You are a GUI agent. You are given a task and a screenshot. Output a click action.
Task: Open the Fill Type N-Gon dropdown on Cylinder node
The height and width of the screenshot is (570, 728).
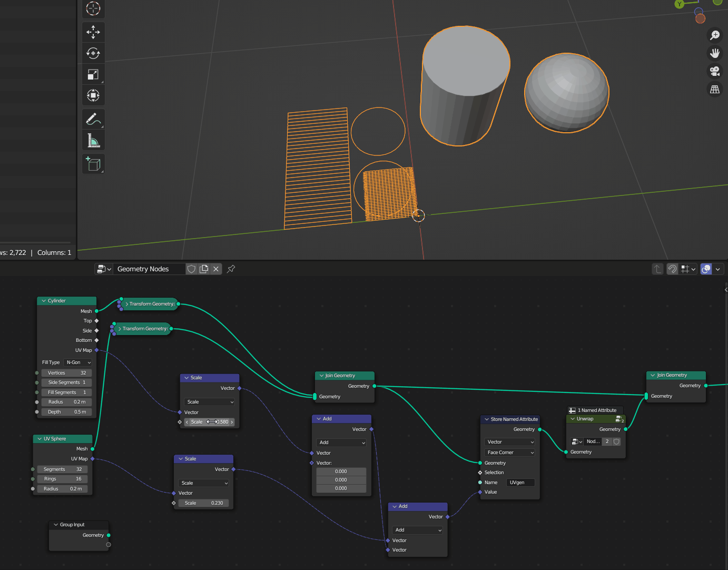pos(77,362)
